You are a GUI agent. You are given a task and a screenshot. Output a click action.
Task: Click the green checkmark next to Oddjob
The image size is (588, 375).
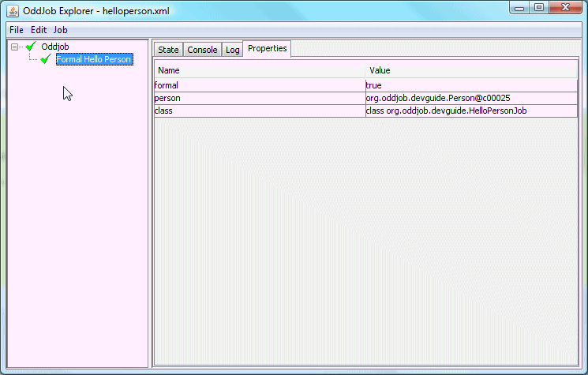click(x=32, y=47)
